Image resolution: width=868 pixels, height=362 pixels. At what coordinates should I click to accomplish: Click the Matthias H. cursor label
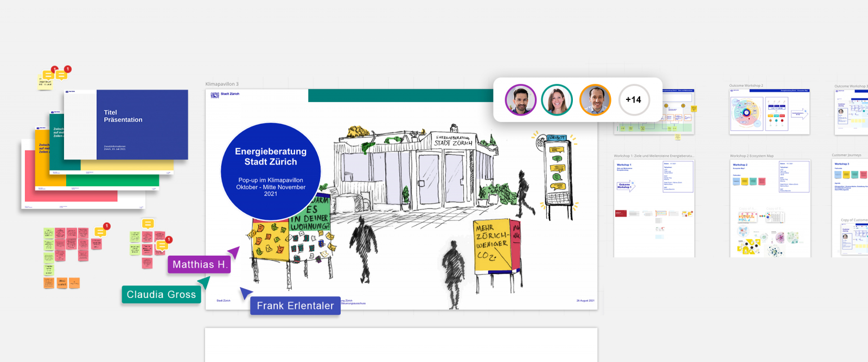[200, 264]
